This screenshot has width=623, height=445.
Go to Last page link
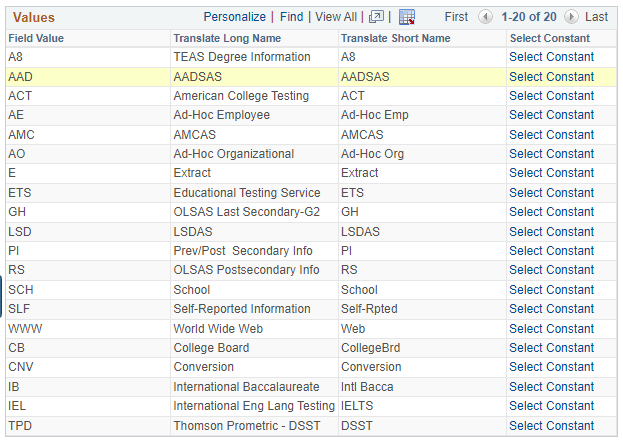click(x=596, y=17)
